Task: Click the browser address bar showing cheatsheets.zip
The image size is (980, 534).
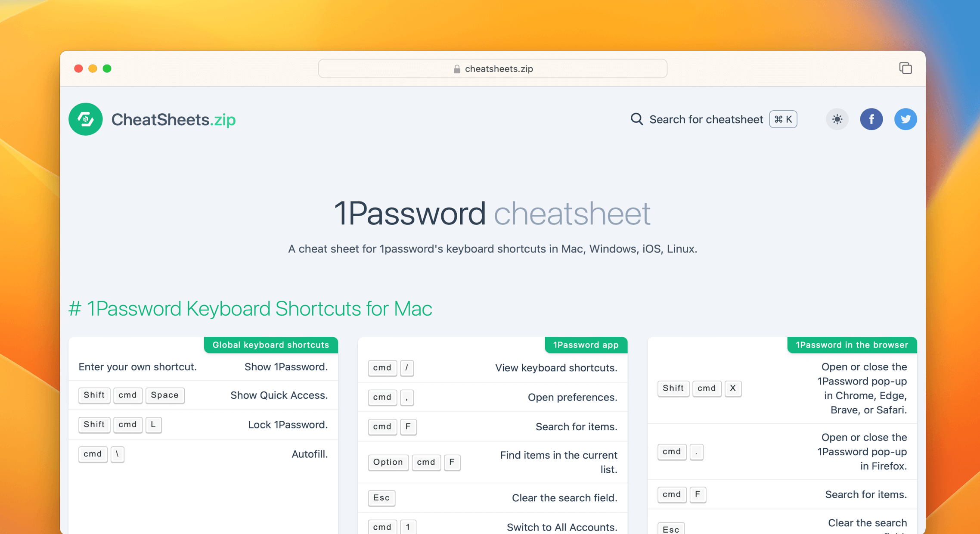Action: point(492,68)
